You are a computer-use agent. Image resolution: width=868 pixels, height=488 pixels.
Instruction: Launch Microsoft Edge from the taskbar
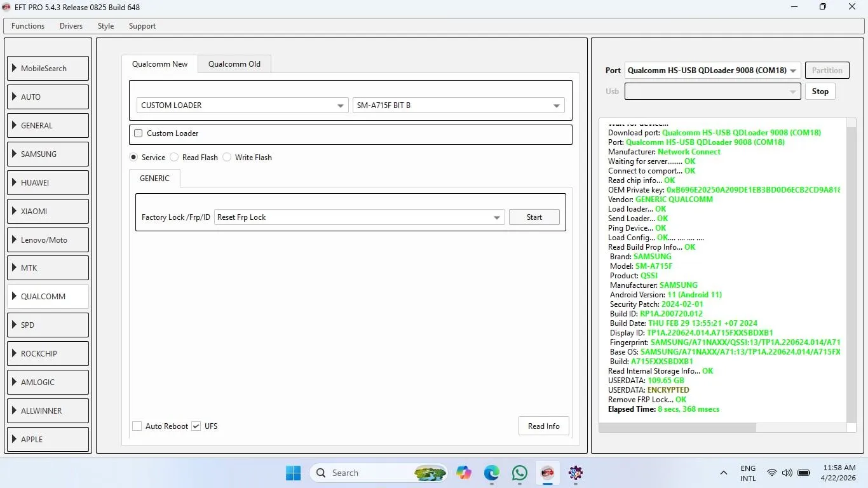coord(491,473)
